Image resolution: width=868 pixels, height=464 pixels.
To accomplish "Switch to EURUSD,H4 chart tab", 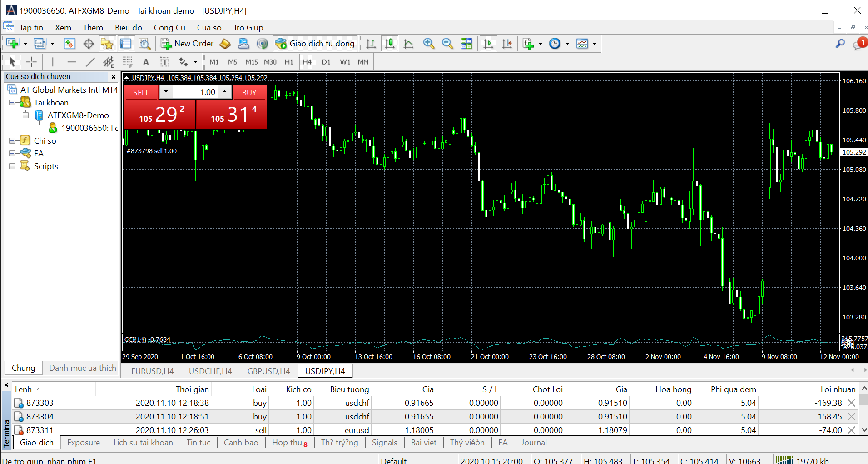I will pyautogui.click(x=152, y=371).
